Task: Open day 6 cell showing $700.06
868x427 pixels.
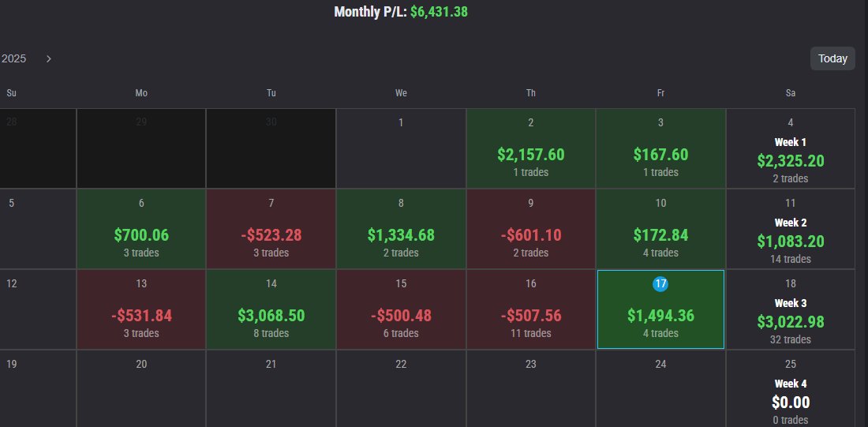Action: 141,229
